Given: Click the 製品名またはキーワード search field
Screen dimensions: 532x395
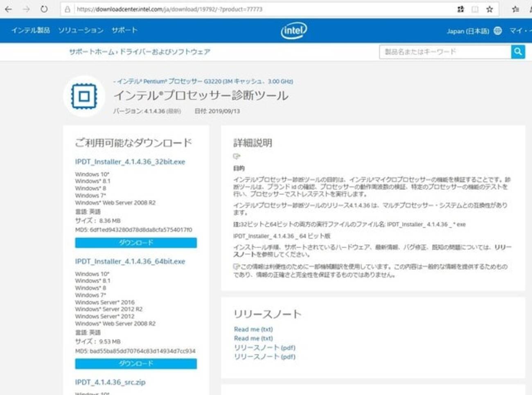Looking at the screenshot, I should click(445, 52).
